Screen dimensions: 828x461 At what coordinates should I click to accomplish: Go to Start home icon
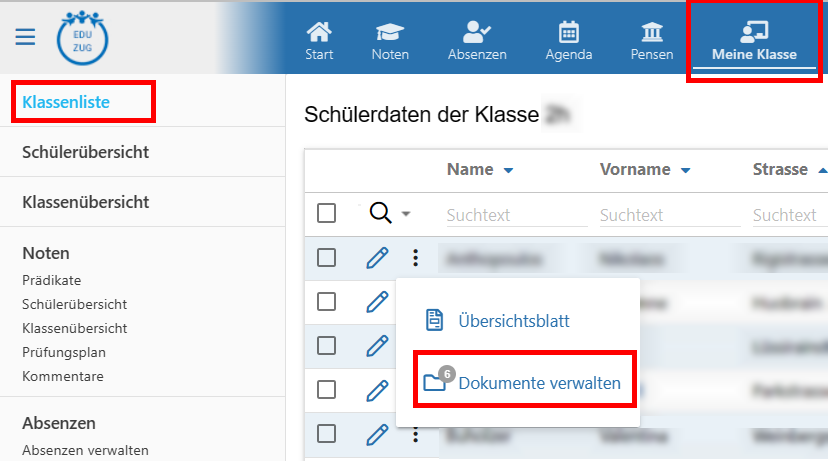(x=318, y=40)
